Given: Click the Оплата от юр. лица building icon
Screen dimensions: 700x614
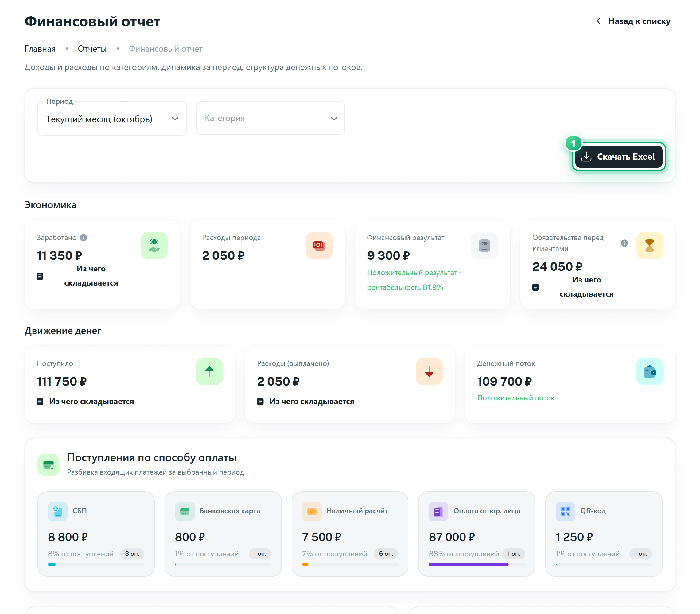Looking at the screenshot, I should [x=438, y=511].
